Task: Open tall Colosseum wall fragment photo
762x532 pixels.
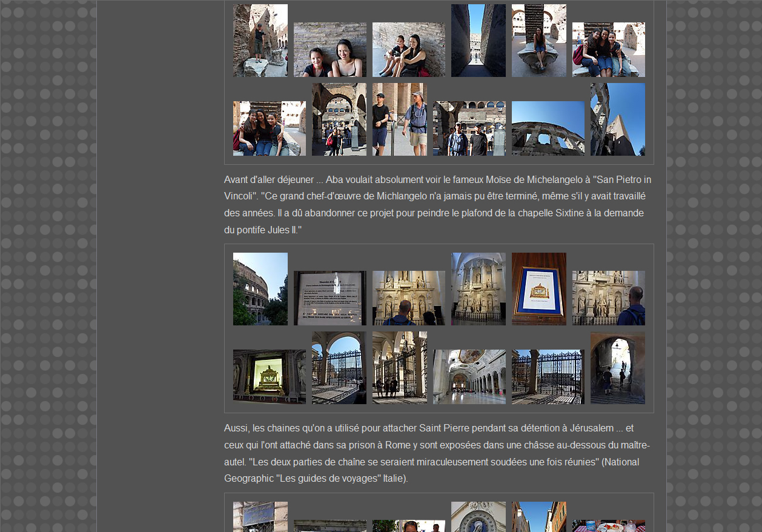Action: [618, 119]
